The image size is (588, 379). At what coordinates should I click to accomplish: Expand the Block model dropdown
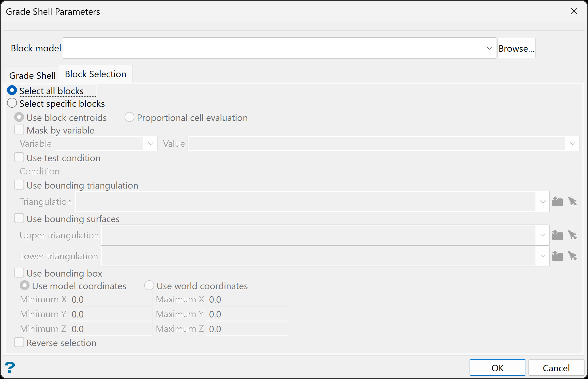489,48
